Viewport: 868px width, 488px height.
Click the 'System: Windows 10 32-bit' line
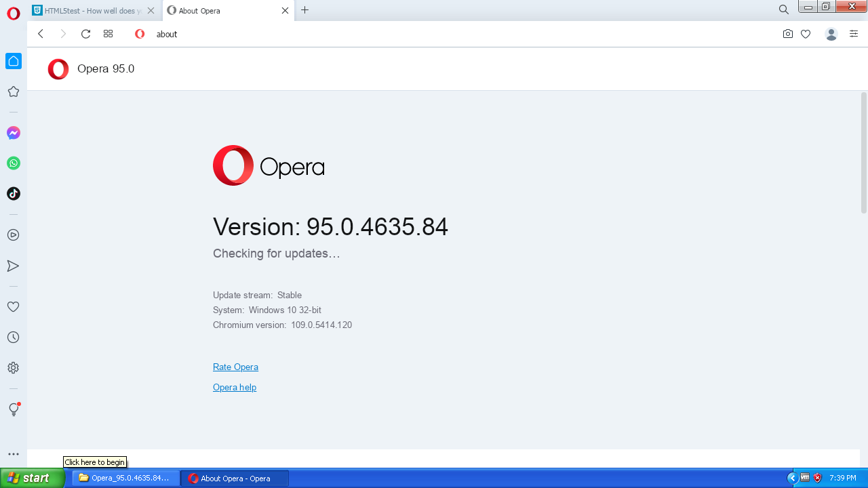pyautogui.click(x=267, y=310)
